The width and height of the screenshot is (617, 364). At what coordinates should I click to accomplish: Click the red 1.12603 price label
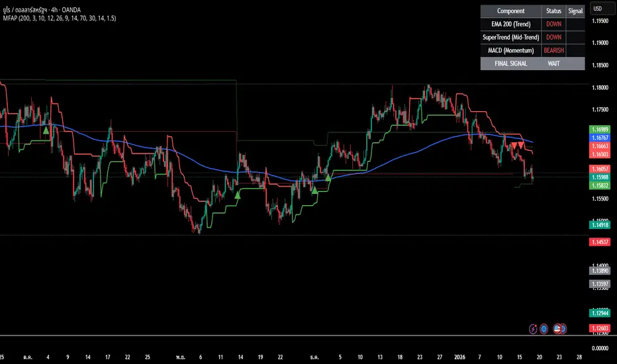[x=600, y=328]
